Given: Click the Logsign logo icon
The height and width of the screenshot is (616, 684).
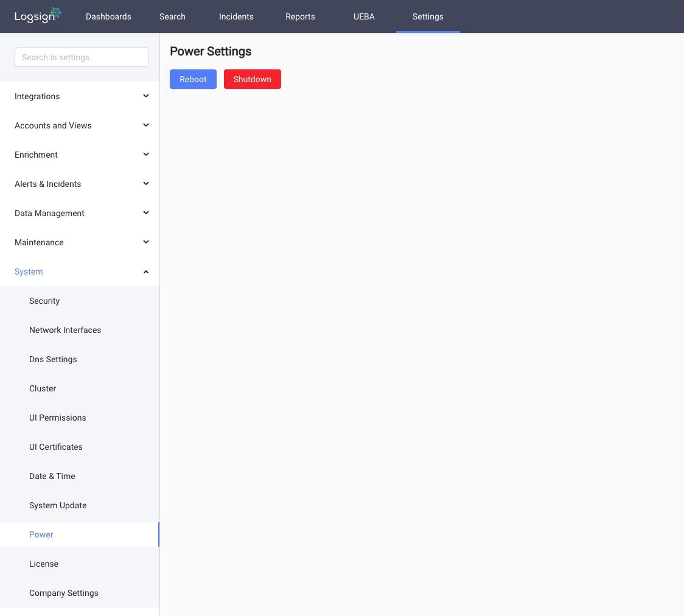Looking at the screenshot, I should tap(38, 16).
